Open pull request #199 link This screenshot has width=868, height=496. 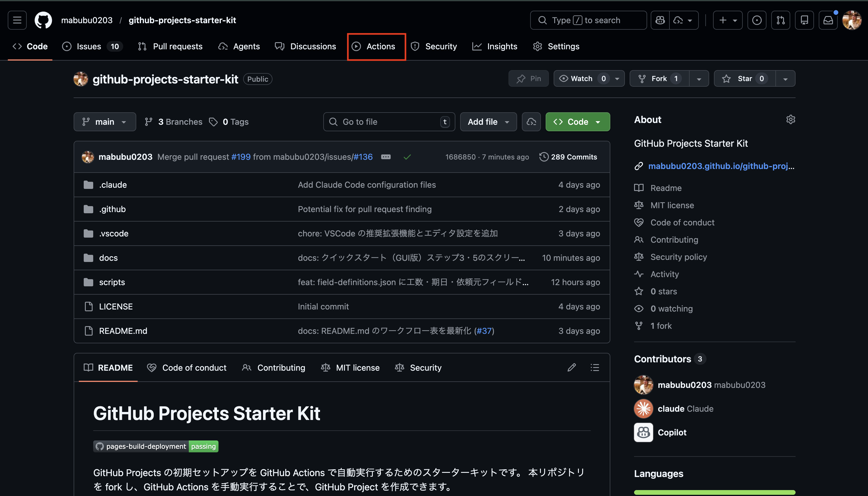point(241,157)
